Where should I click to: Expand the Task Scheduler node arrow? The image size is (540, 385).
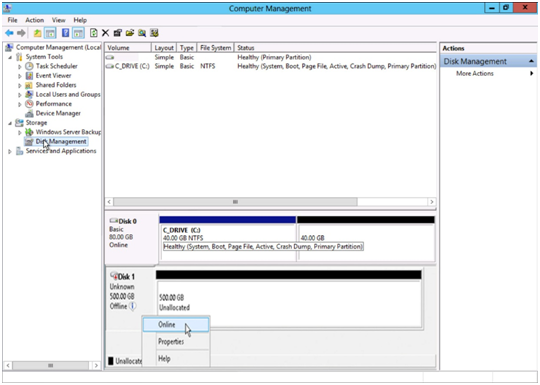click(x=20, y=66)
